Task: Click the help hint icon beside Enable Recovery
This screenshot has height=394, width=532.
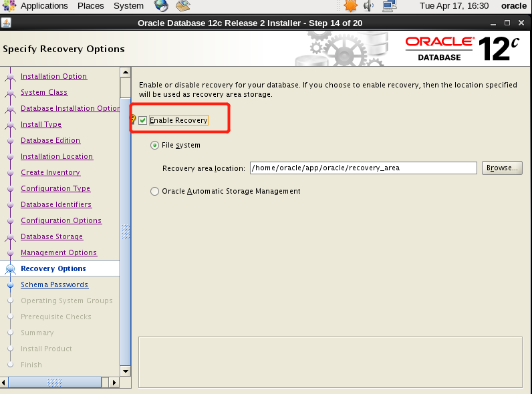Action: coord(133,120)
